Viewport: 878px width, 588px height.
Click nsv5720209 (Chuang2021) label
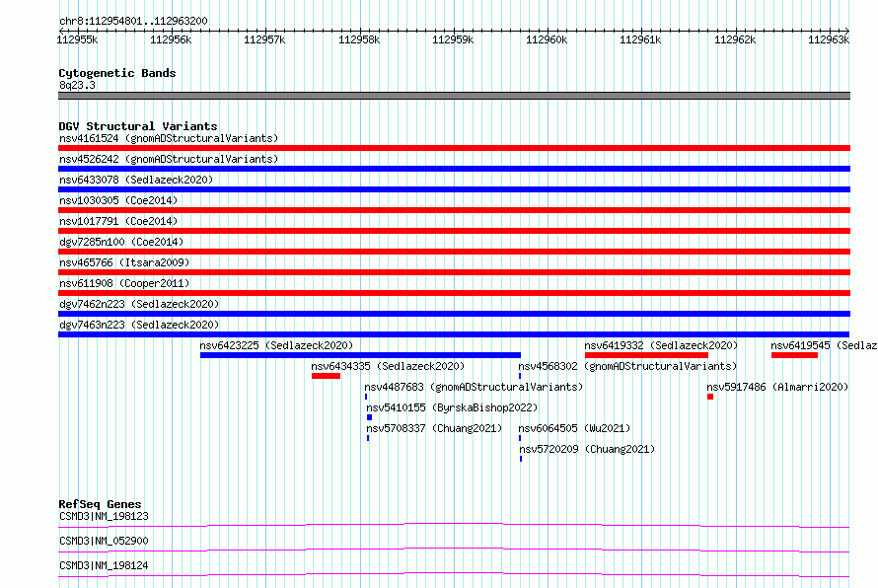[587, 449]
